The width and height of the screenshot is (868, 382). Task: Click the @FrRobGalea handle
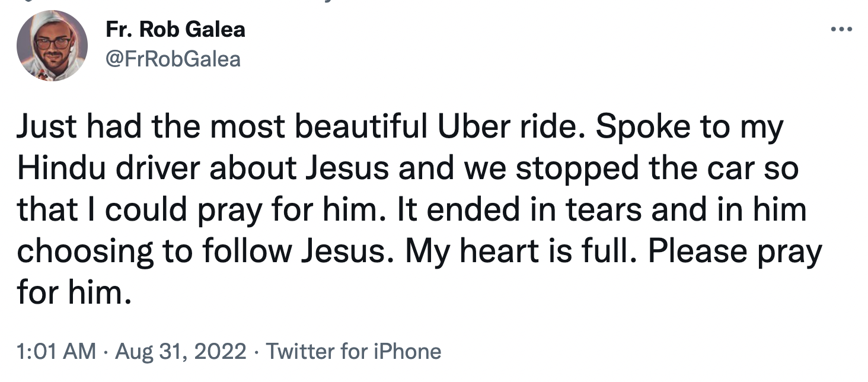click(x=173, y=59)
